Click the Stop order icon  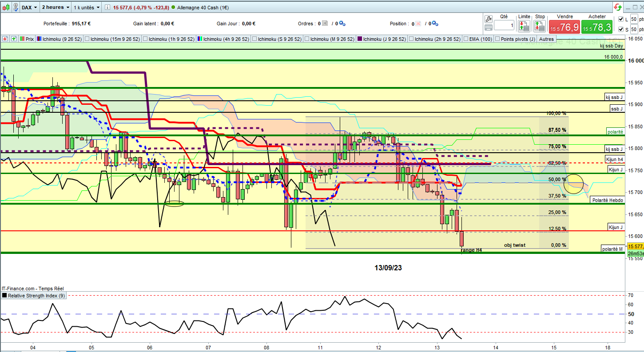540,26
